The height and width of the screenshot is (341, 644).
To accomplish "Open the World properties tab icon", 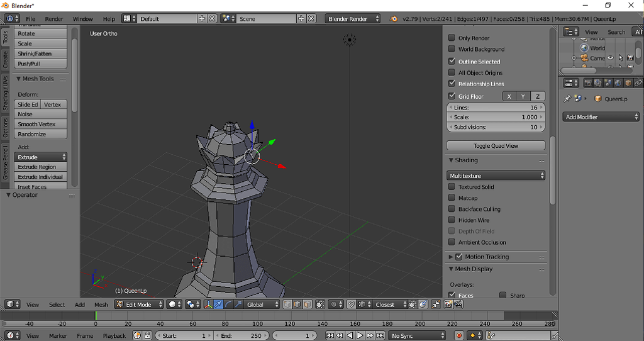I will click(618, 82).
